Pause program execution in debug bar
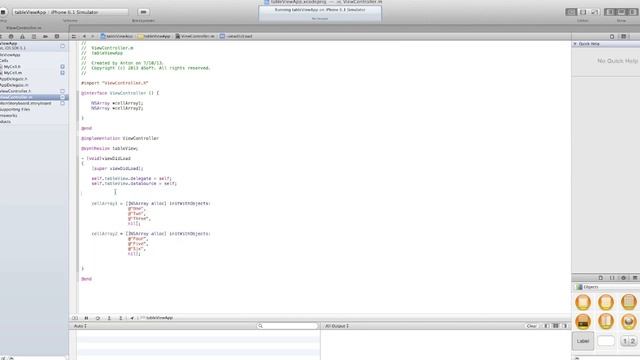640x360 pixels. point(86,318)
